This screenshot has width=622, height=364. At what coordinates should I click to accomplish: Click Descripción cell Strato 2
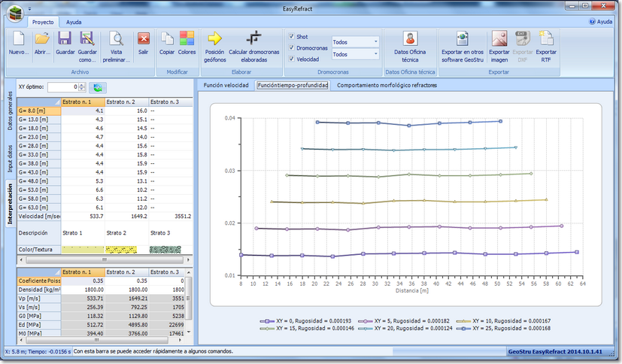tap(127, 232)
